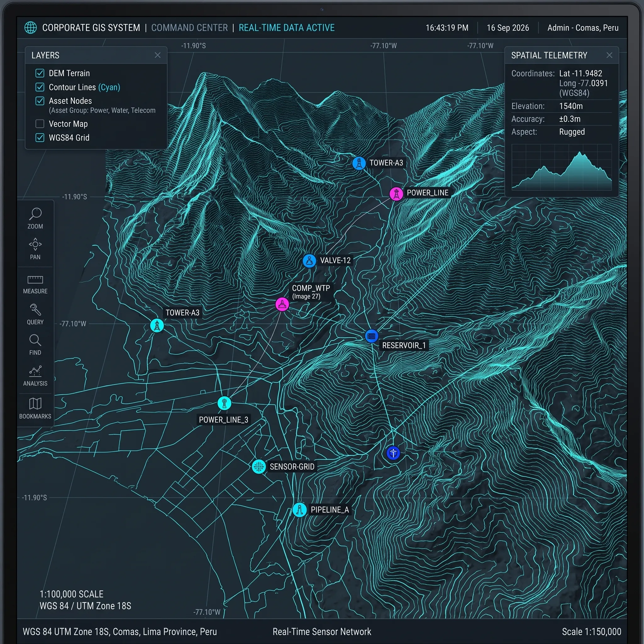
Task: Click WGS 84 UTM Zone 18S status entry
Action: coord(120,632)
